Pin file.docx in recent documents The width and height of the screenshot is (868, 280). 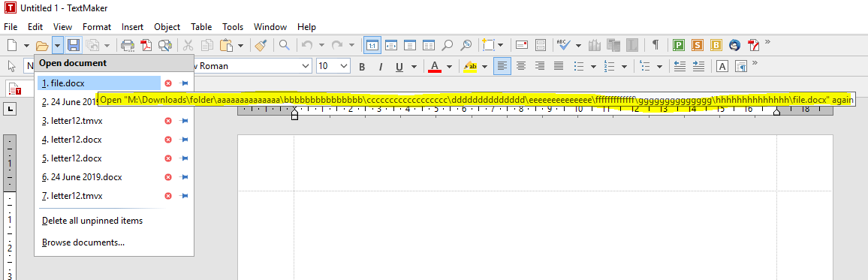pos(185,83)
